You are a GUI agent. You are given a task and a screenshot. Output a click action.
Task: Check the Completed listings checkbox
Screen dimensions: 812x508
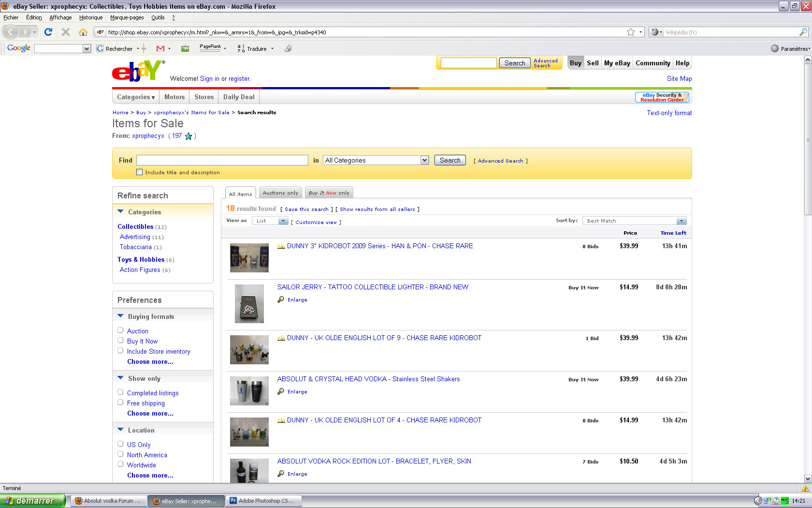[x=120, y=392]
